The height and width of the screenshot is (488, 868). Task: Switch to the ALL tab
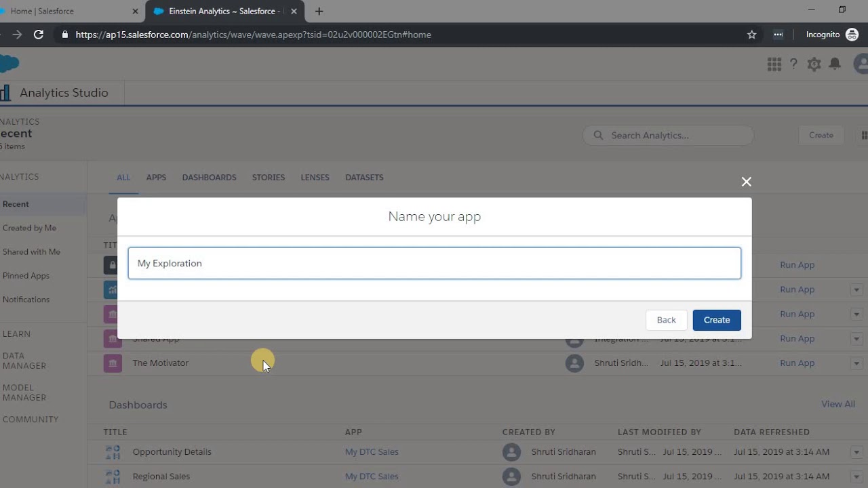coord(123,178)
